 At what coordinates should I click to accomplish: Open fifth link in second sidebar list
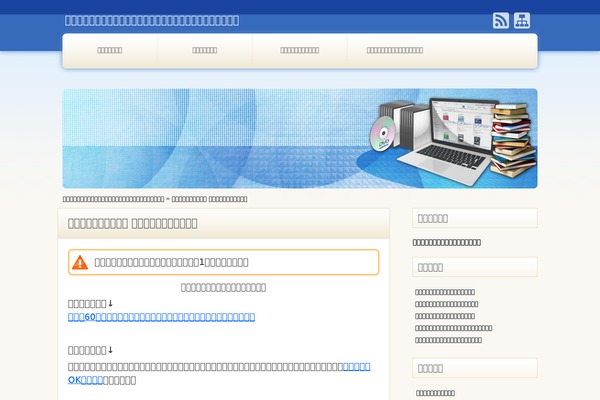tap(448, 340)
